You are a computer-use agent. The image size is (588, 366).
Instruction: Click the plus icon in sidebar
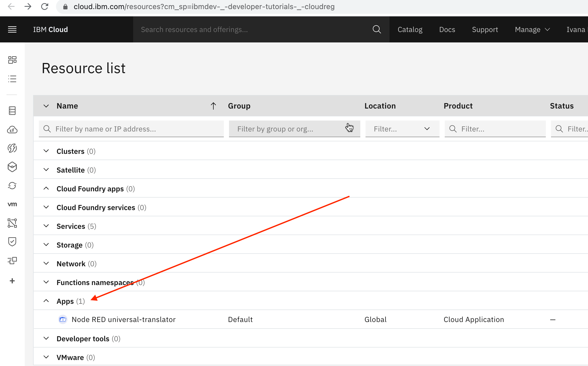pyautogui.click(x=12, y=281)
